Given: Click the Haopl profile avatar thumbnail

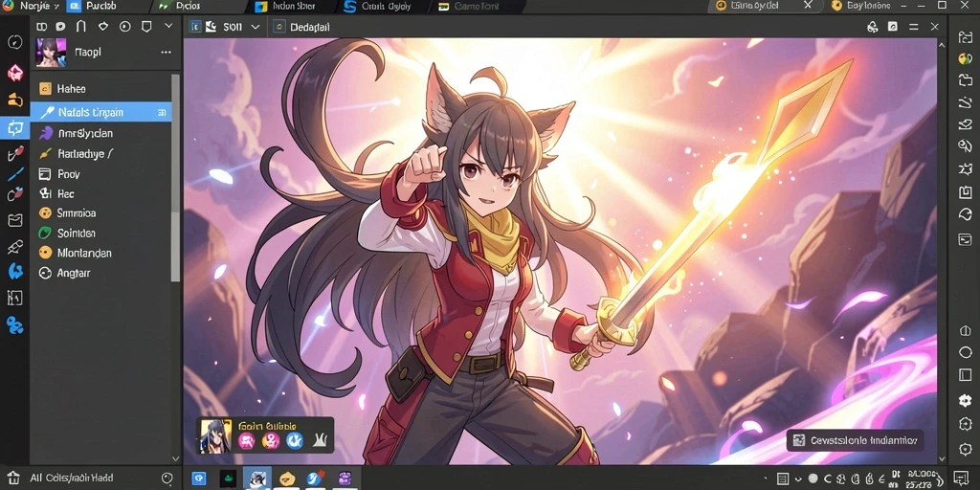Looking at the screenshot, I should click(51, 53).
